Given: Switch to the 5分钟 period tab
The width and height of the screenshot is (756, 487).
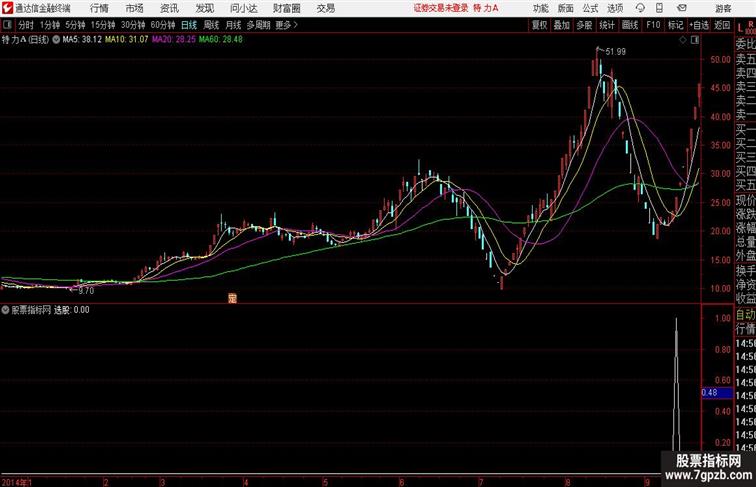Looking at the screenshot, I should (75, 25).
